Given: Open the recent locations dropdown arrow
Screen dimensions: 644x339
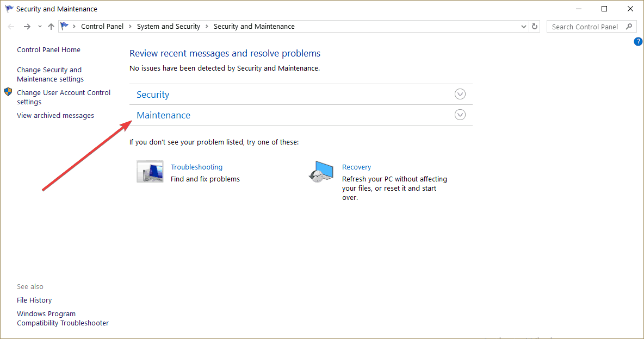Looking at the screenshot, I should coord(40,27).
